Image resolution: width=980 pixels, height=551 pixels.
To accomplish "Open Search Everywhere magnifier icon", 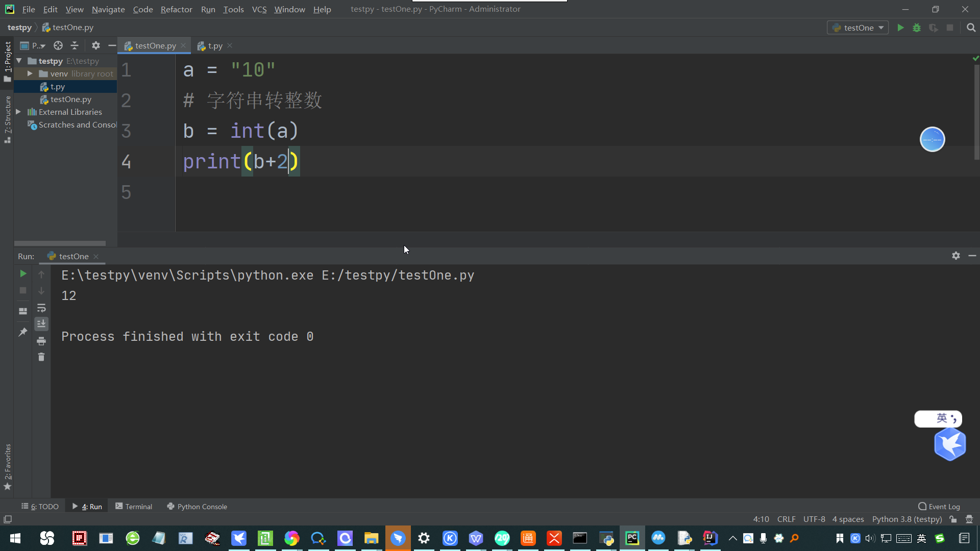I will 971,28.
